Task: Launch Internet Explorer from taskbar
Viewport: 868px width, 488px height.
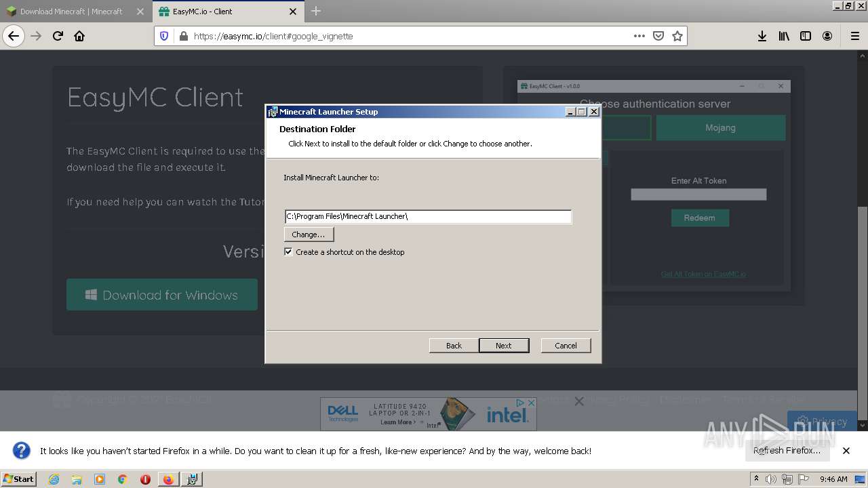Action: point(54,479)
